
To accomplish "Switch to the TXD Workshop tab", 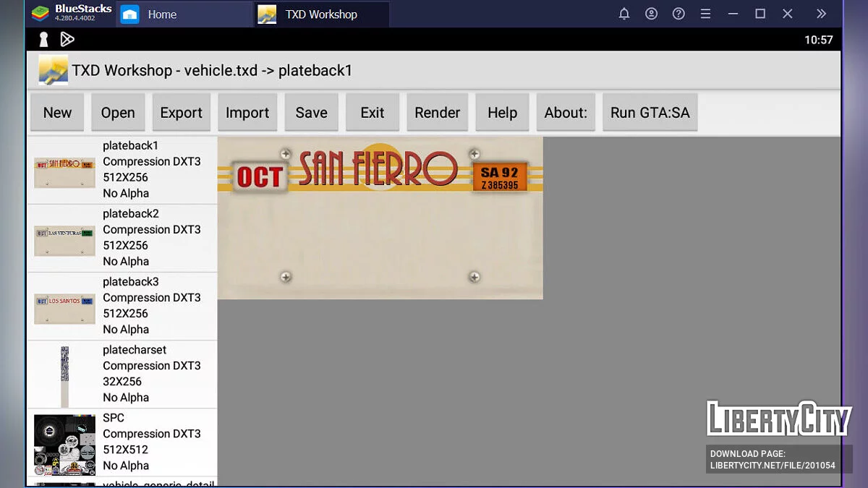I will click(320, 14).
